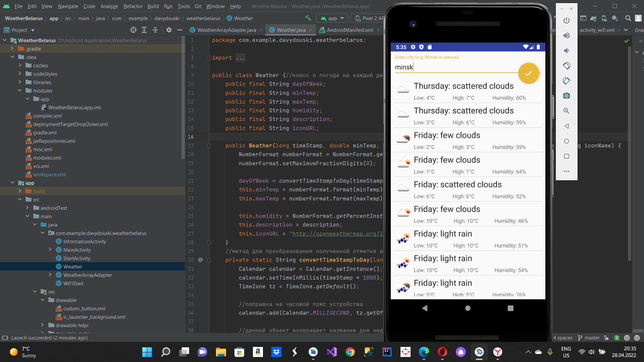Expand the WeatherArrayAdapter class node
Screen dimensions: 644x362
pyautogui.click(x=50, y=275)
